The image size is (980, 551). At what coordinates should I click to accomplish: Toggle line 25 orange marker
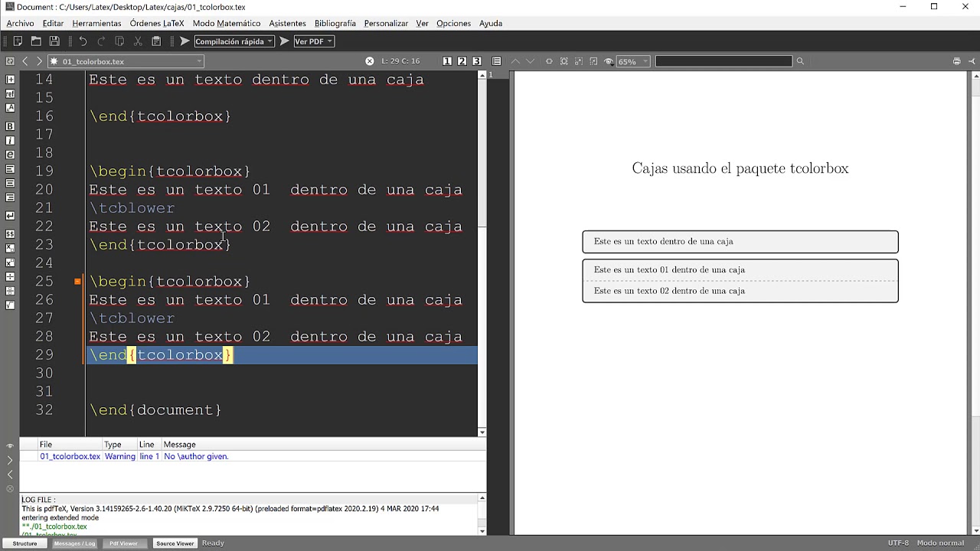point(77,282)
